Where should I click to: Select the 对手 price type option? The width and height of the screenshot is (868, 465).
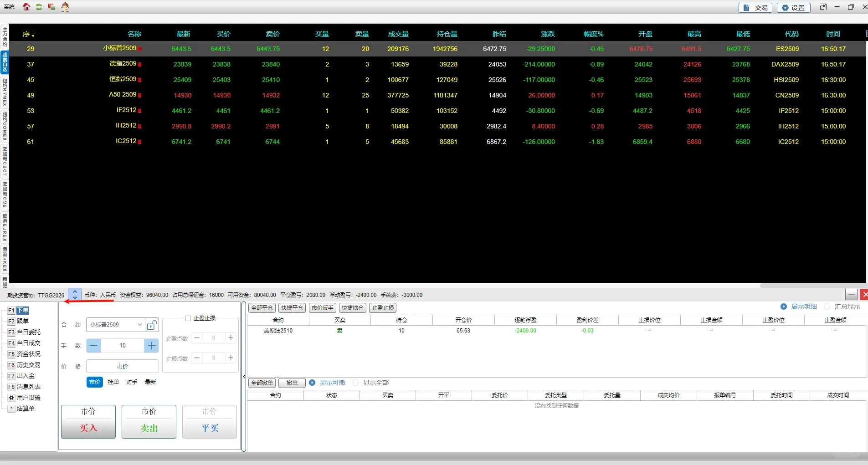click(132, 382)
